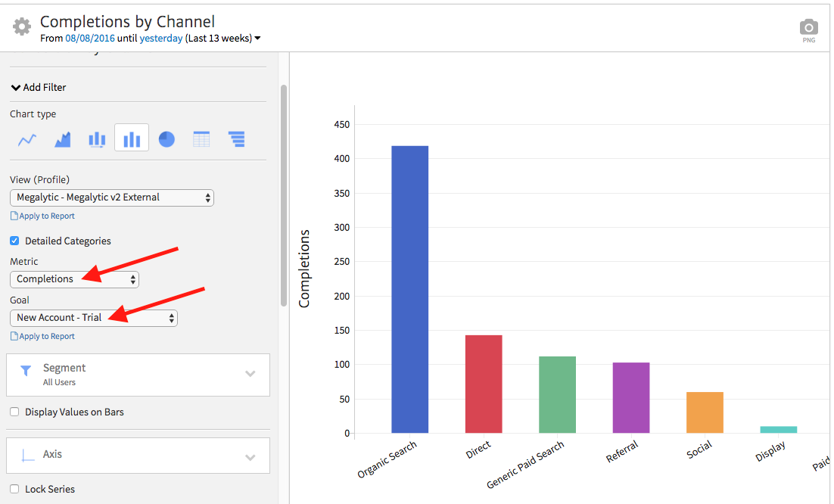Image resolution: width=834 pixels, height=504 pixels.
Task: Select the area chart type icon
Action: click(x=62, y=140)
